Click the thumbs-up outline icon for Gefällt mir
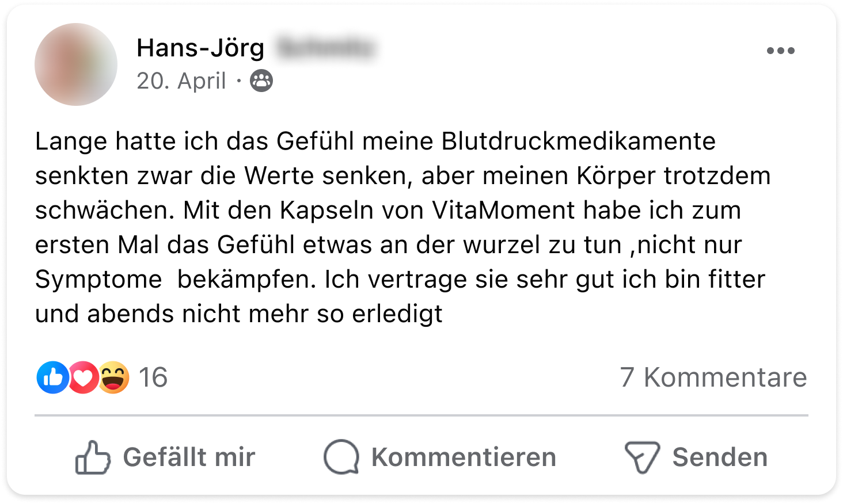This screenshot has width=843, height=504. click(92, 457)
